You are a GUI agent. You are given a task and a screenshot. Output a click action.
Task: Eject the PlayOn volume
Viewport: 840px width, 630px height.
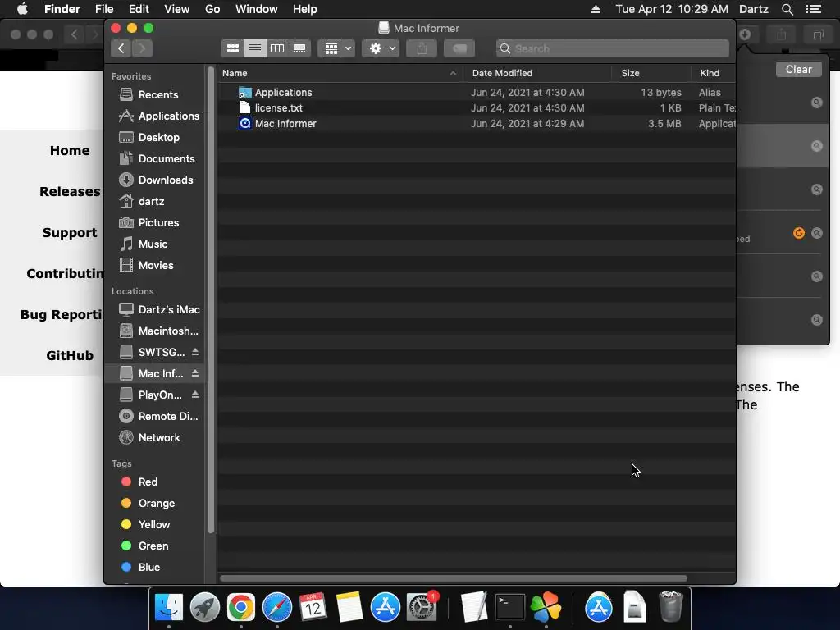coord(195,395)
